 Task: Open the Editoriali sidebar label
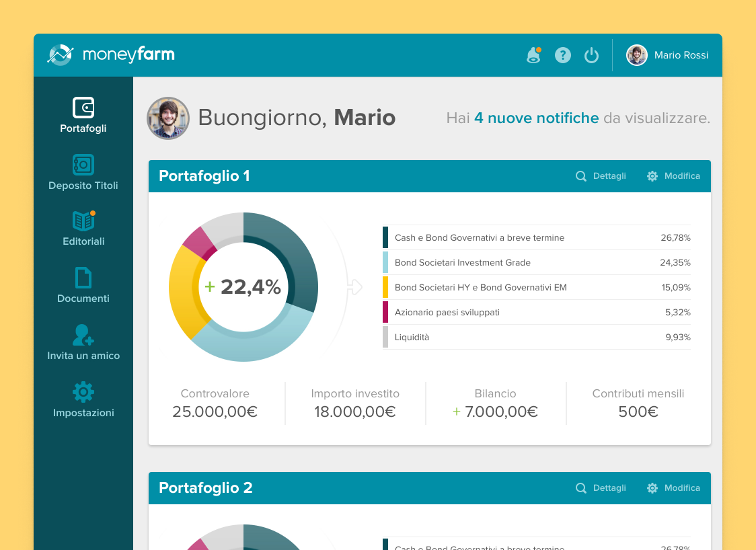(x=83, y=241)
